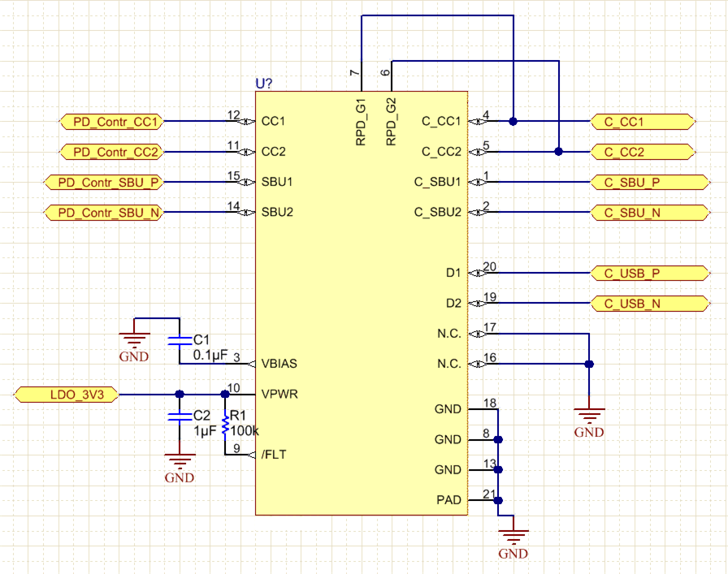
Task: Select the PD_Contr_CC2 input port
Action: [110, 151]
